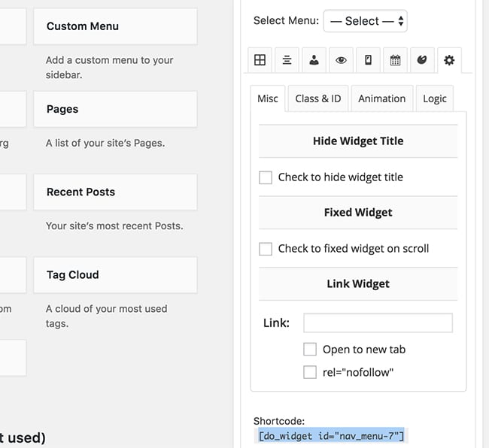This screenshot has height=448, width=489.
Task: Open the visibility eye tab icon
Action: coord(341,60)
